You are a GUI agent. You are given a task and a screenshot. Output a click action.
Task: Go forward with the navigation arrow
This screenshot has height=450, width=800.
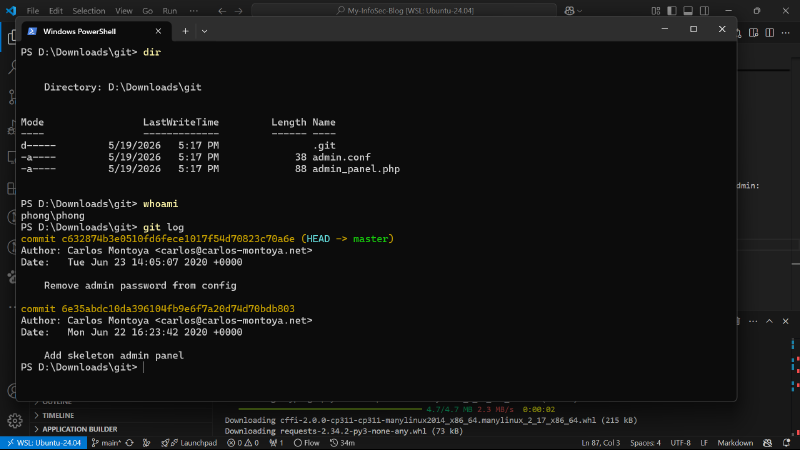coord(238,11)
